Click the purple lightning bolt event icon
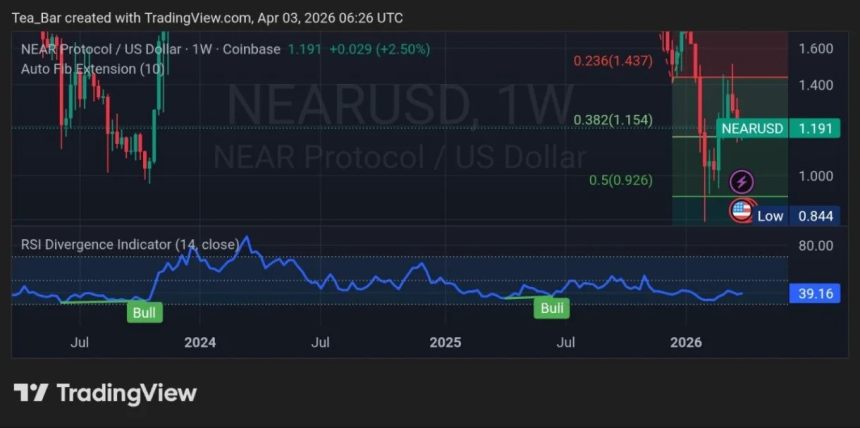This screenshot has width=860, height=428. (x=741, y=181)
